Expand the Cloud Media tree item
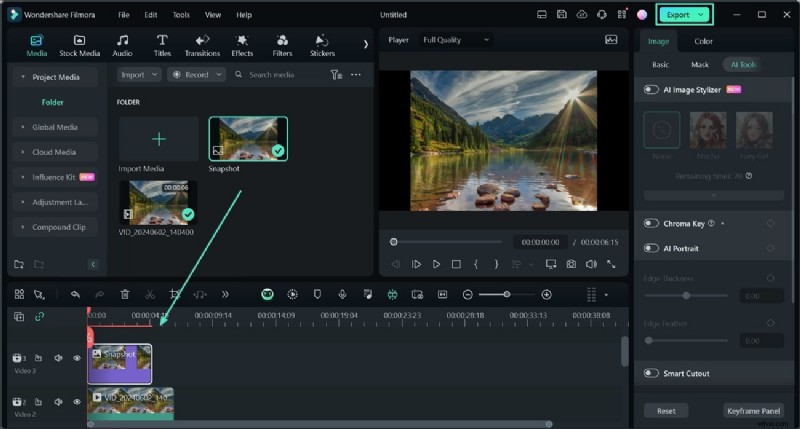The image size is (800, 429). (54, 152)
